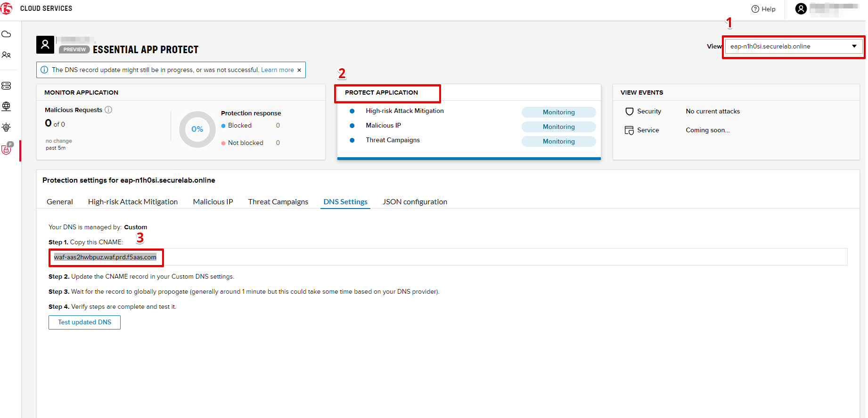Viewport: 868px width, 418px height.
Task: Click the VIEW EVENTS card header
Action: click(x=642, y=93)
